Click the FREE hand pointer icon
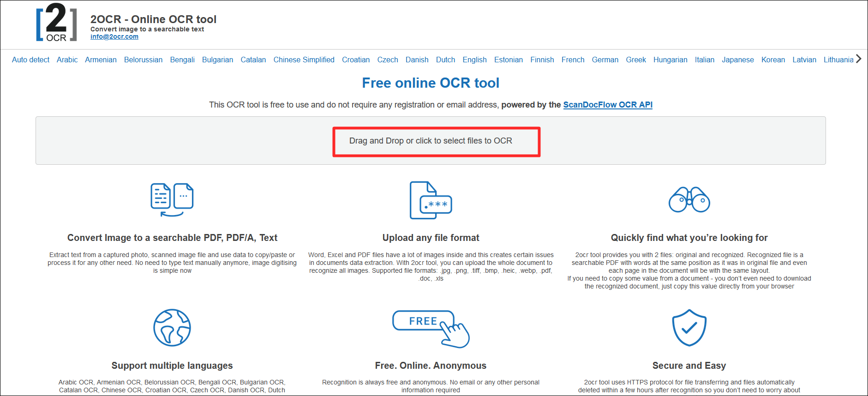 (x=431, y=329)
